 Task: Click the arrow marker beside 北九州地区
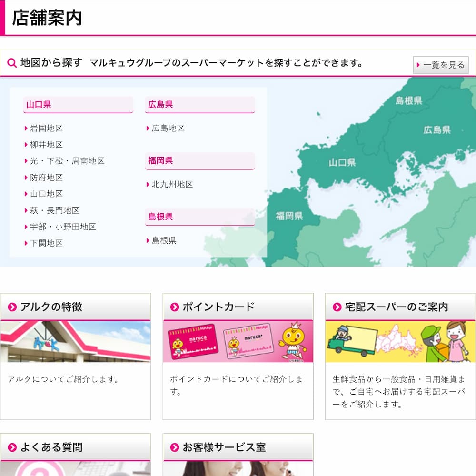(148, 184)
